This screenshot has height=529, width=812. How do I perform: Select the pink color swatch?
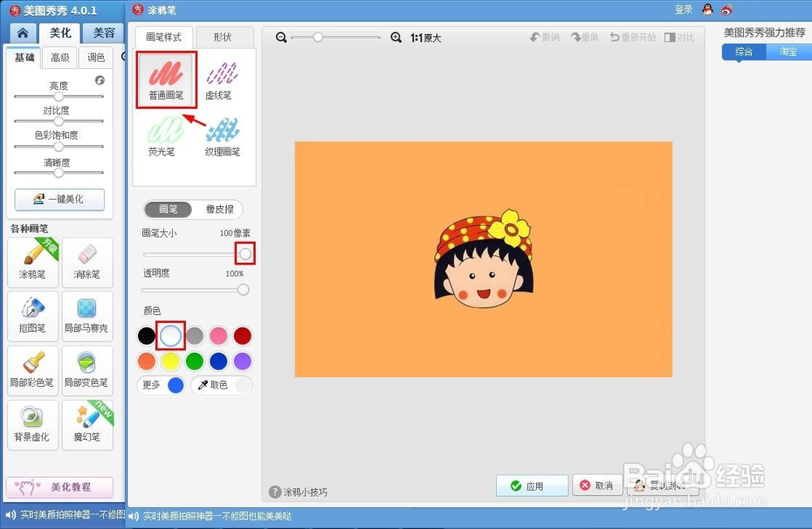(218, 336)
